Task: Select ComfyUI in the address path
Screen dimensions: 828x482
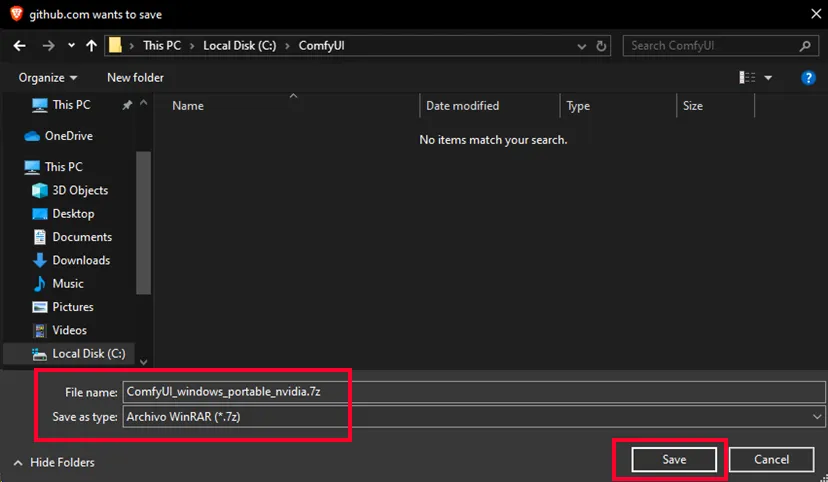Action: coord(322,46)
